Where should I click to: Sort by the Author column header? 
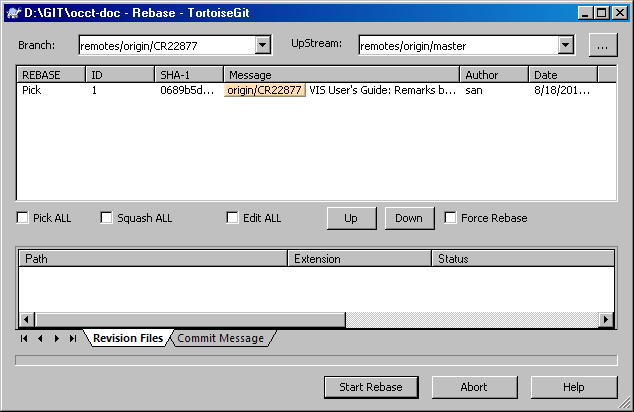tap(494, 75)
